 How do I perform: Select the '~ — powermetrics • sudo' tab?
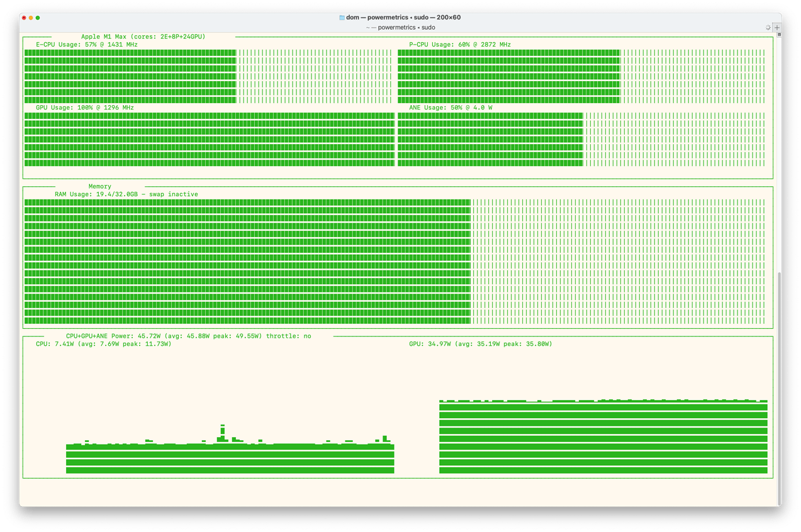pyautogui.click(x=400, y=28)
